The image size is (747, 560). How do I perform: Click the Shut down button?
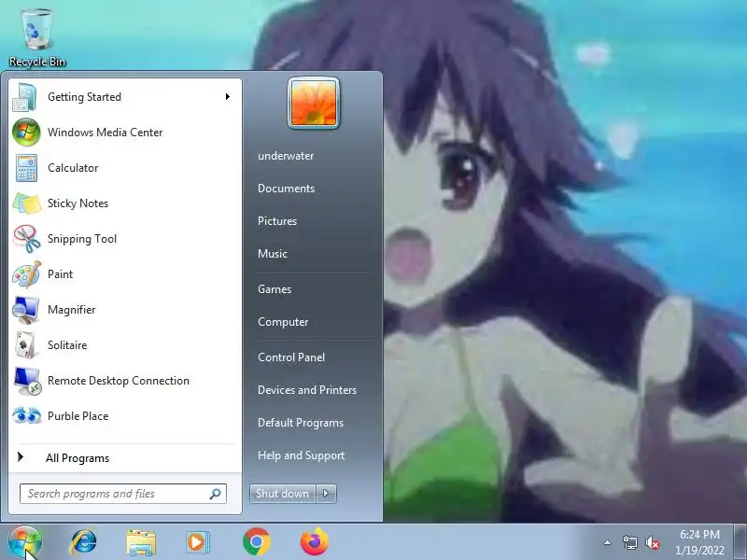tap(283, 494)
